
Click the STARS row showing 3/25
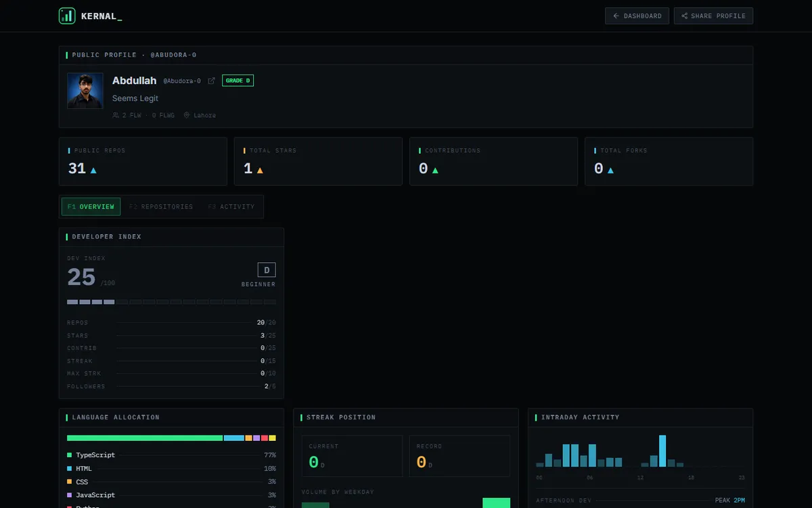tap(171, 335)
